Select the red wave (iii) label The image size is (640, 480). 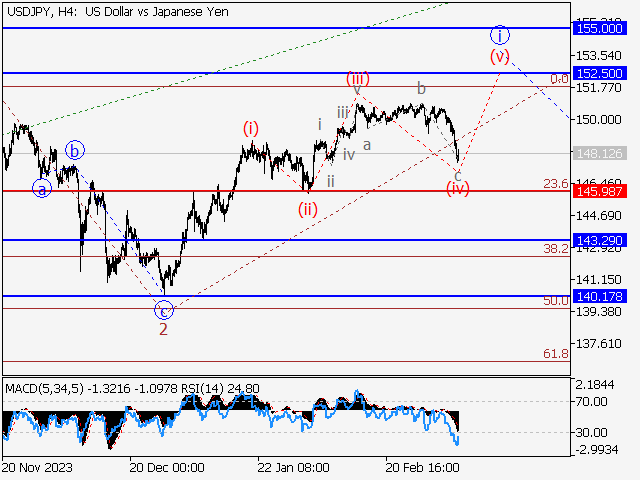(358, 78)
